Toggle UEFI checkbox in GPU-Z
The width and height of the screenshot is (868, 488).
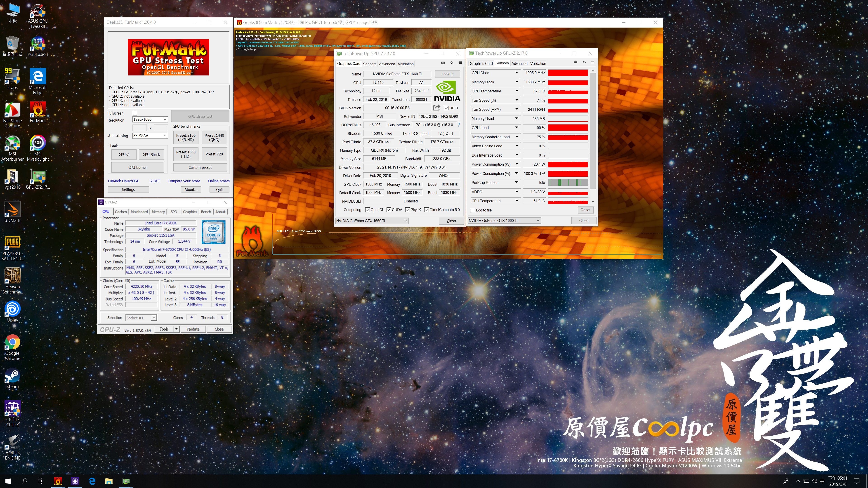pos(446,108)
